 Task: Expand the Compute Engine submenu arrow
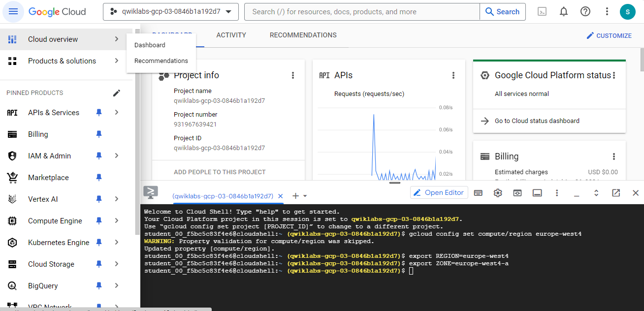(x=117, y=221)
